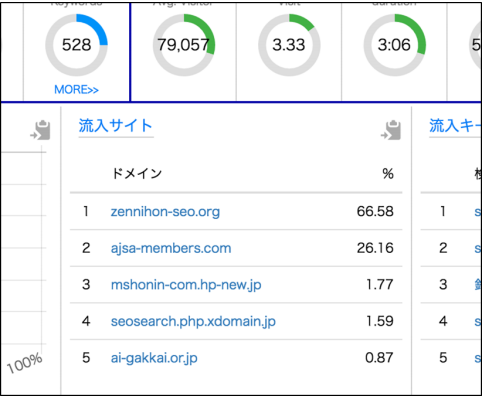
Task: Click the ドメイン column header
Action: [137, 173]
